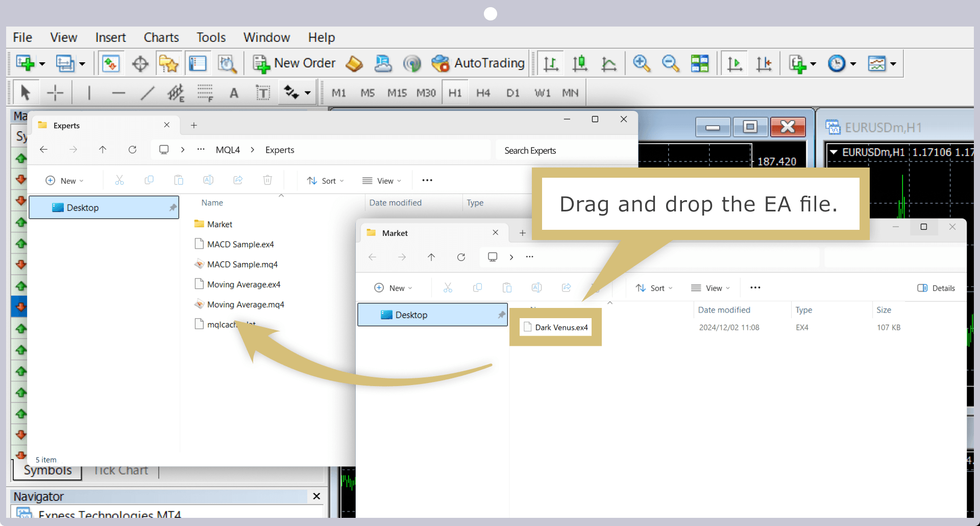Click the New Order button
Viewport: 980px width, 526px height.
295,63
